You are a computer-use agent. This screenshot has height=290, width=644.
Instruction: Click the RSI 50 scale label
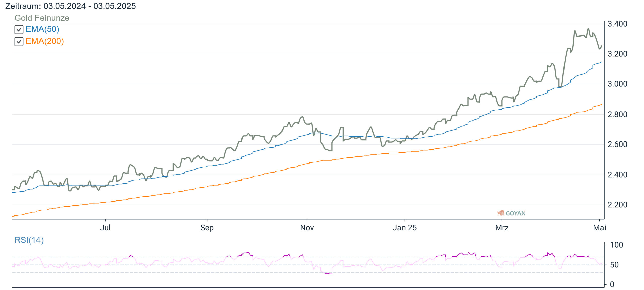(614, 265)
